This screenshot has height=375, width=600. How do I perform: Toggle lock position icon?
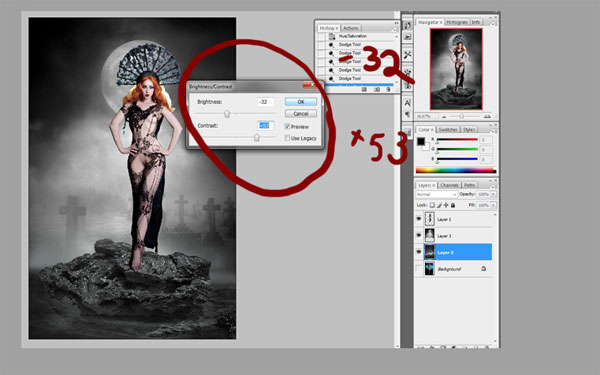[446, 205]
